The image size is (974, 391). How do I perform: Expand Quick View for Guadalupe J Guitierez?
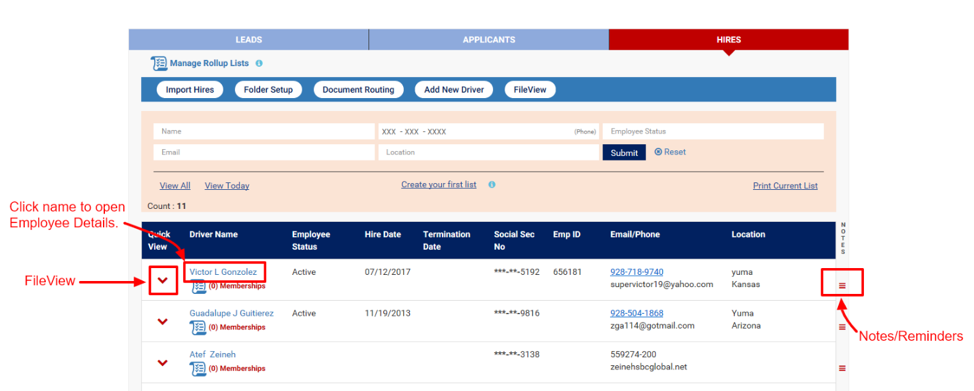[x=163, y=321]
